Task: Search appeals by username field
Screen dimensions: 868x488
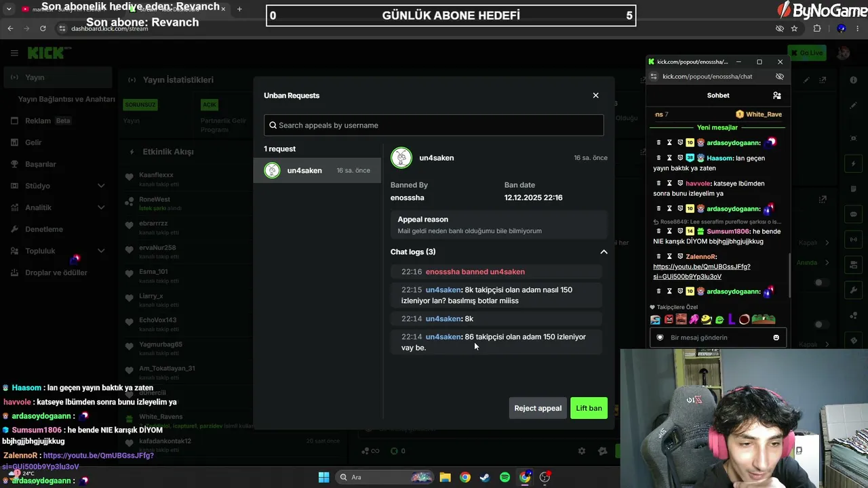Action: 434,125
